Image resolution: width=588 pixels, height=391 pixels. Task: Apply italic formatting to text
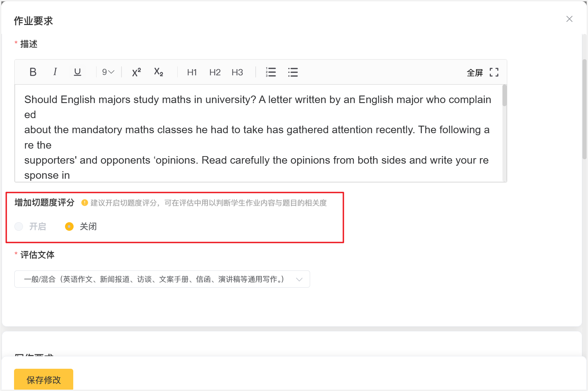click(x=55, y=72)
